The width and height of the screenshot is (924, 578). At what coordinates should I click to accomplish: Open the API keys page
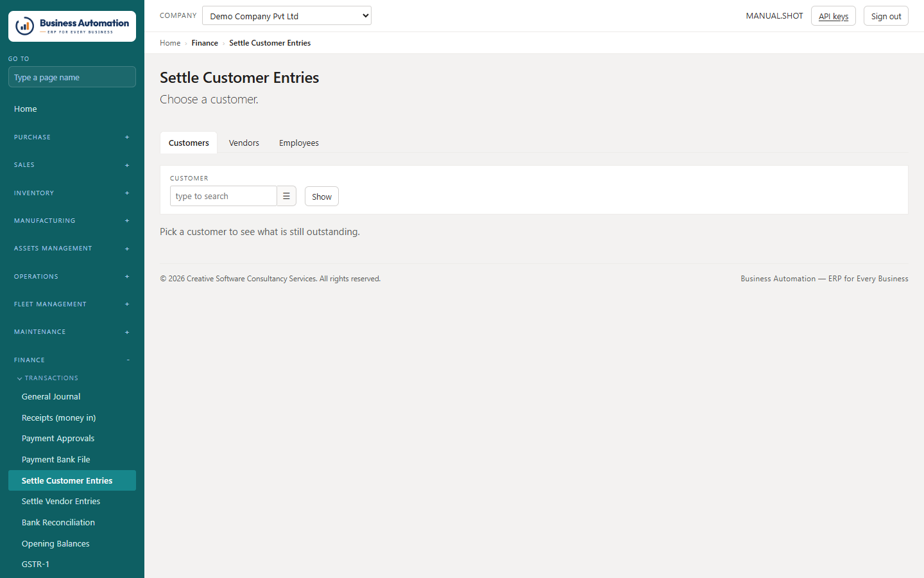point(834,16)
